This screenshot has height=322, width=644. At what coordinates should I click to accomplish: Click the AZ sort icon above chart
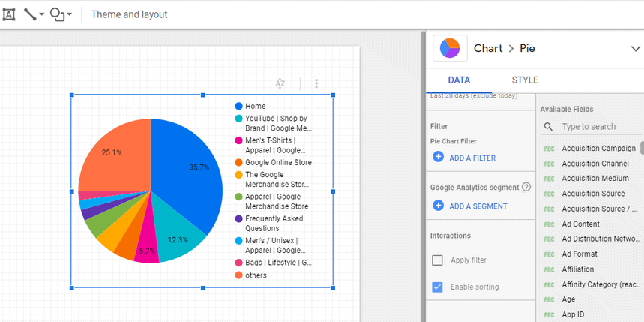pyautogui.click(x=280, y=83)
